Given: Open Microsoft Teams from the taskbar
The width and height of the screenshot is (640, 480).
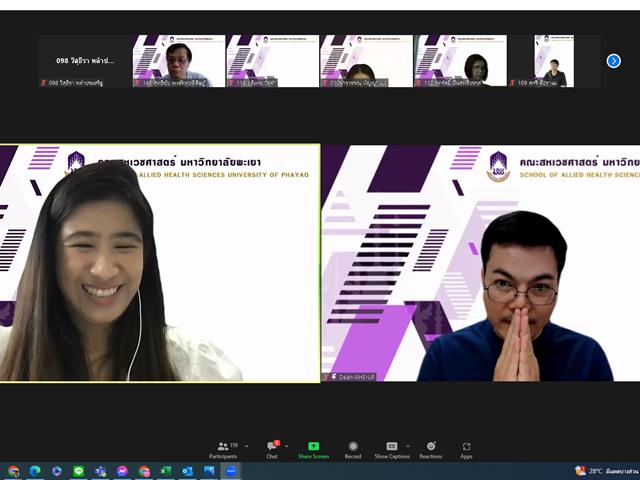Looking at the screenshot, I should tap(100, 471).
